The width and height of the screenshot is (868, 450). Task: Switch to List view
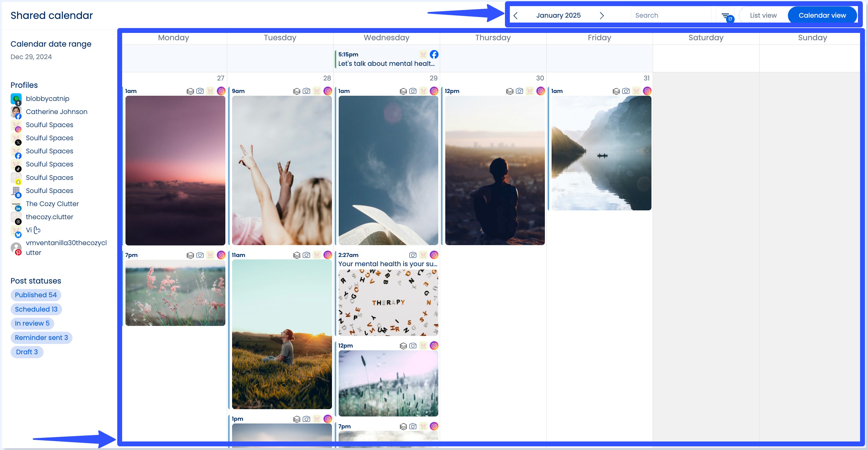click(x=763, y=15)
